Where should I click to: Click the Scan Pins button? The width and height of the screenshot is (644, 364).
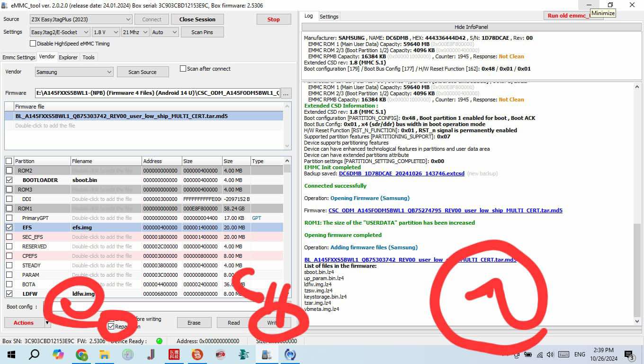coord(202,32)
